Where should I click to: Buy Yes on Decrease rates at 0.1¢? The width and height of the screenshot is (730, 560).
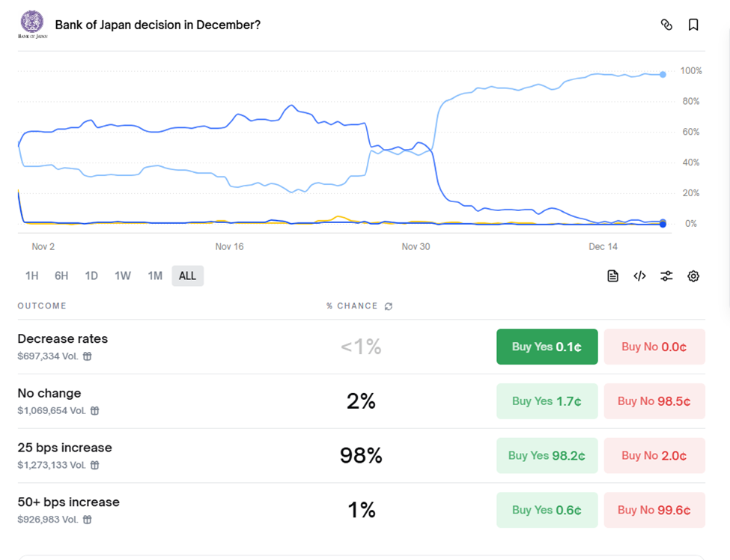(547, 347)
